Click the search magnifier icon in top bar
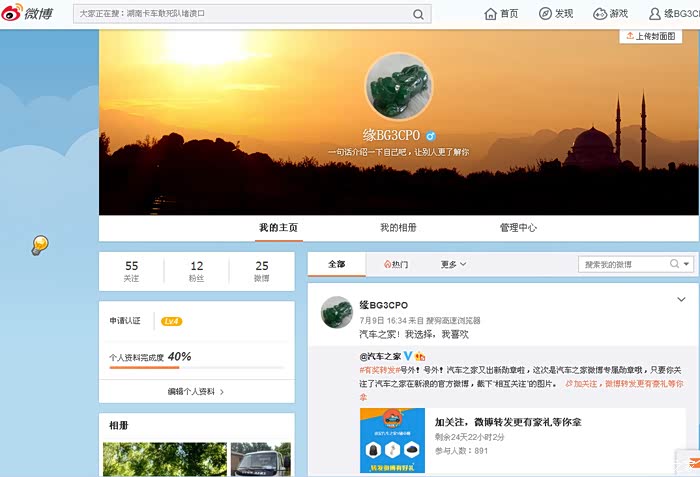 [x=418, y=14]
